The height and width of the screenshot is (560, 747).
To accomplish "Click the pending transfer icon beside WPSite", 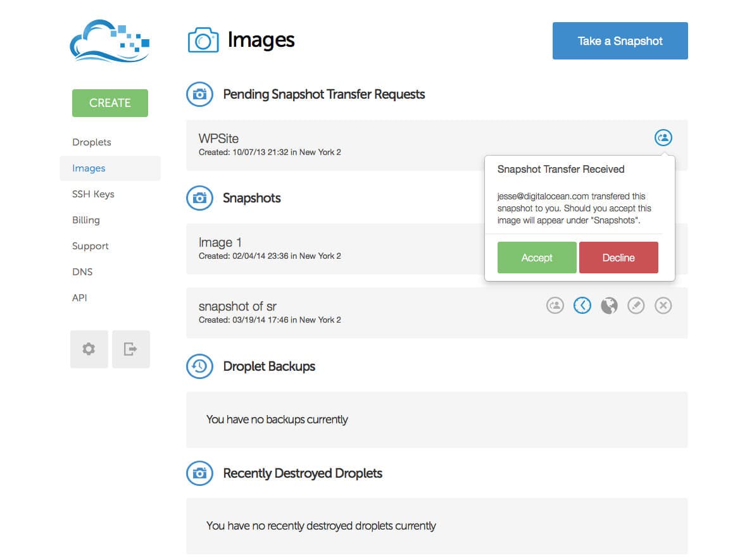I will [663, 137].
